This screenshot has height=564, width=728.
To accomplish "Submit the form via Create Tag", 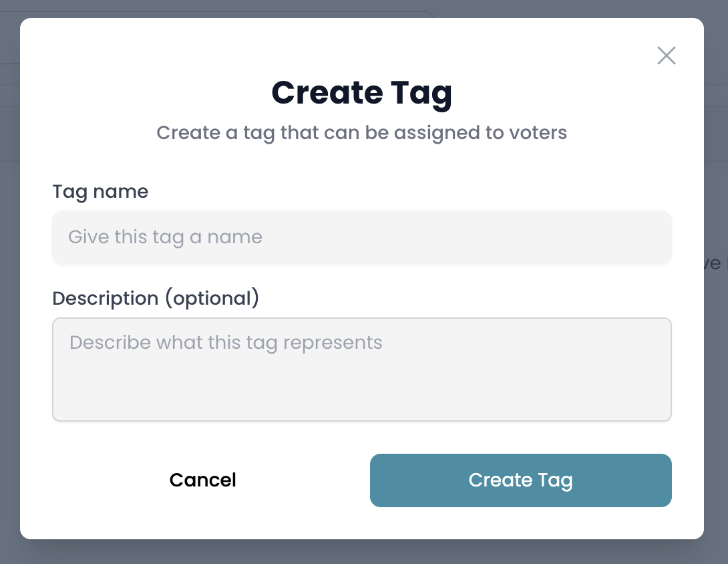I will tap(520, 480).
